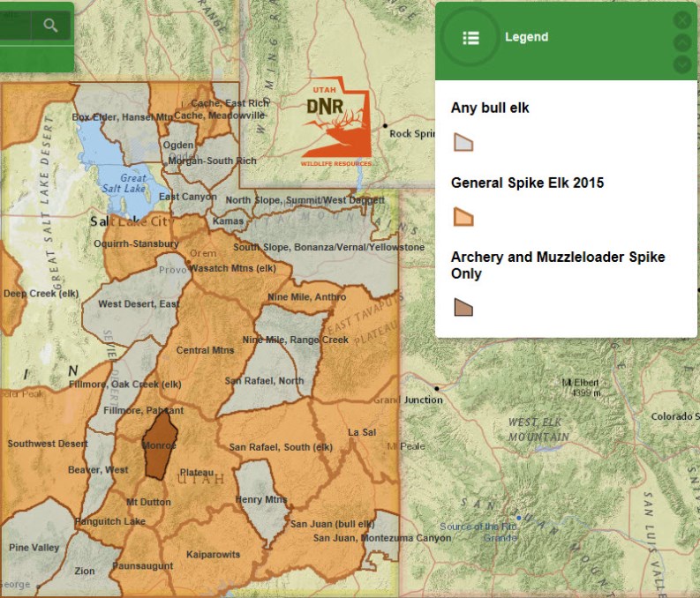This screenshot has height=598, width=700.
Task: Click the Utah DNR Wildlife Resources logo
Action: pos(335,123)
